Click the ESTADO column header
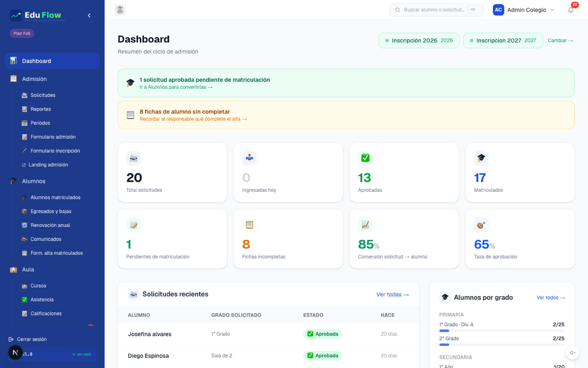This screenshot has width=588, height=368. click(313, 315)
